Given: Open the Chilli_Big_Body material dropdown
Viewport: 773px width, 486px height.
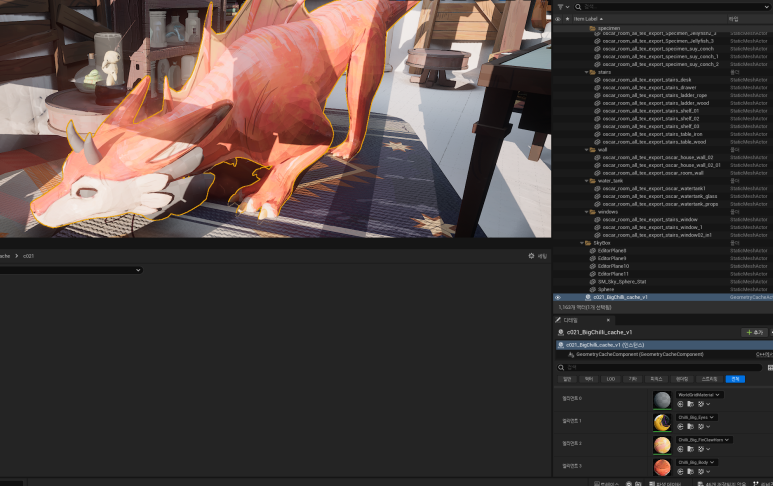Looking at the screenshot, I should click(696, 462).
